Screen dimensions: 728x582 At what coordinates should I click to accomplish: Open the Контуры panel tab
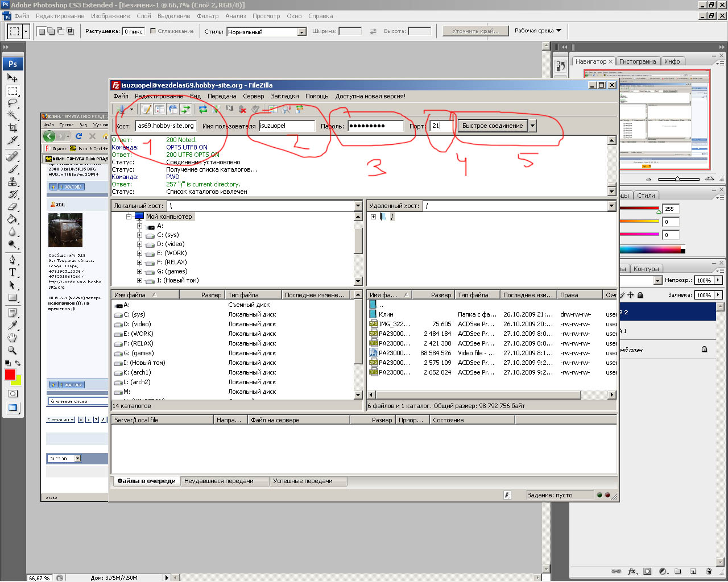pyautogui.click(x=646, y=269)
